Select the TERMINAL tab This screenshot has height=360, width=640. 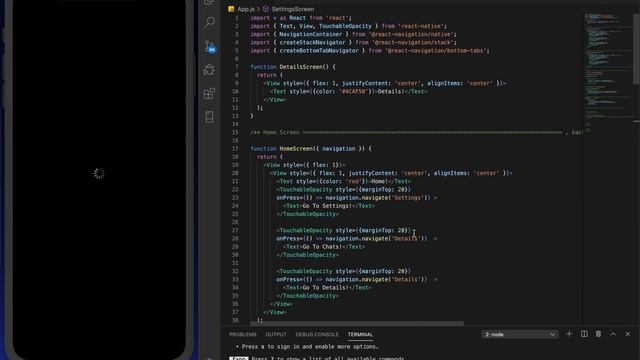[360, 334]
